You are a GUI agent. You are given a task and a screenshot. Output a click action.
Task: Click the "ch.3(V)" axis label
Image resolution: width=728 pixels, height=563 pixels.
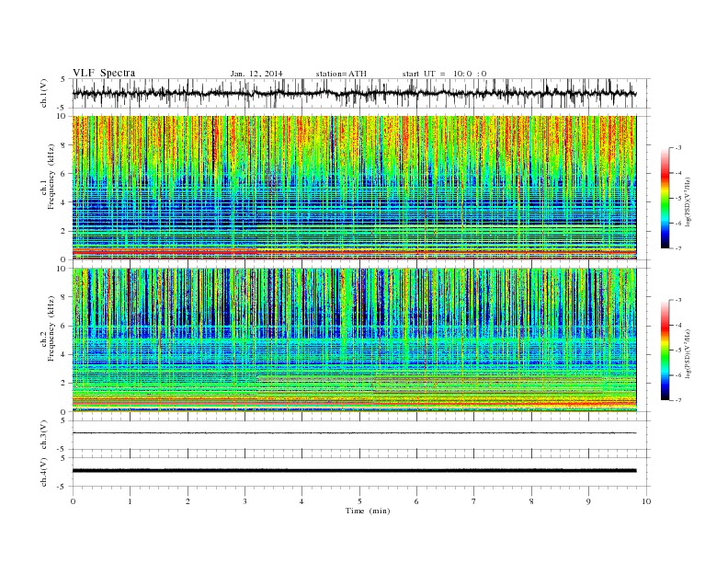tap(44, 435)
